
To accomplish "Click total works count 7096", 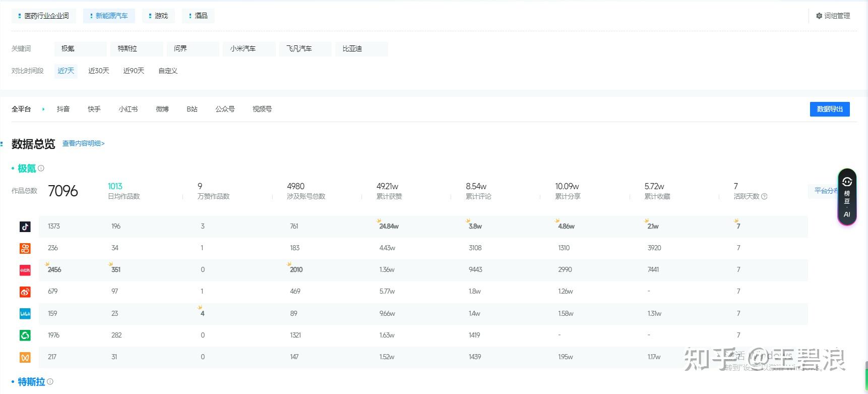I will (x=63, y=191).
